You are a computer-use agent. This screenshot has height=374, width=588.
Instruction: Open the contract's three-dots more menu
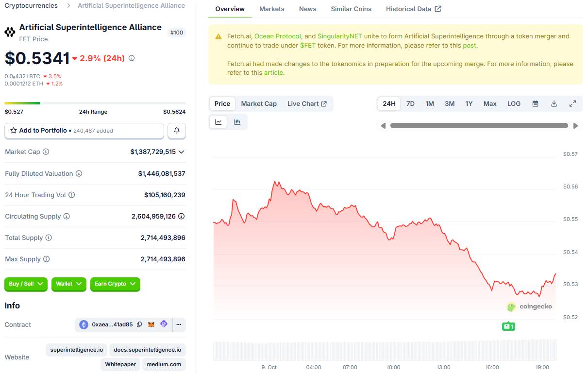(x=179, y=324)
